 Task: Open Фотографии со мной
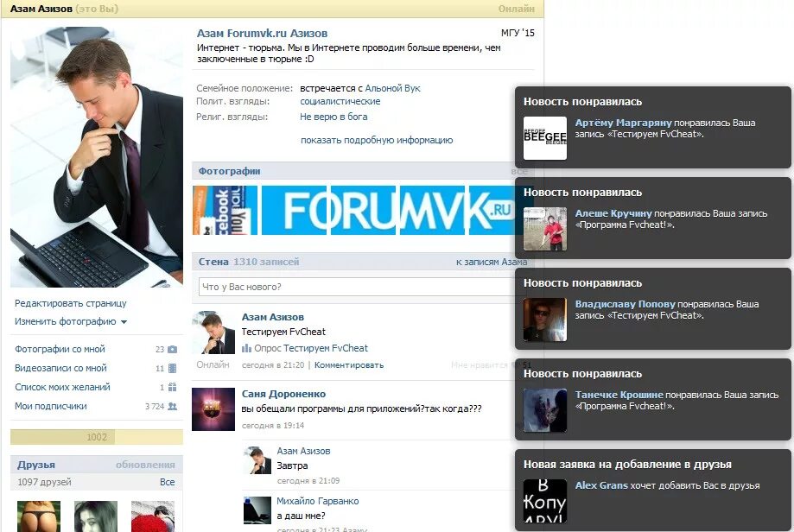60,349
